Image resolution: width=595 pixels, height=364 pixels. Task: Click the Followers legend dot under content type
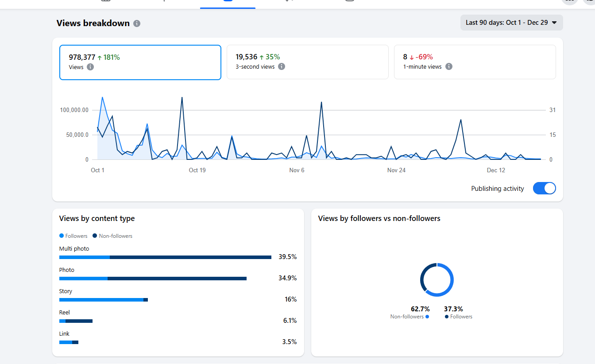[x=62, y=236]
